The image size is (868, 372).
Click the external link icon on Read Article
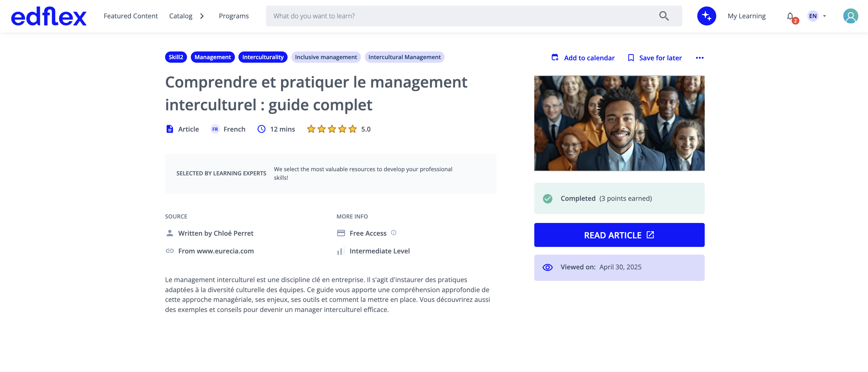650,235
